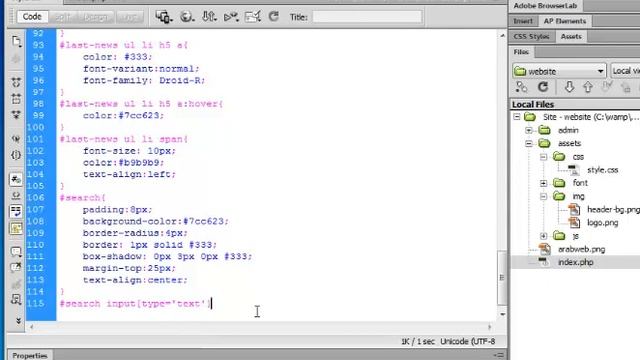Image resolution: width=640 pixels, height=360 pixels.
Task: Collapse the assets folder
Action: point(529,144)
